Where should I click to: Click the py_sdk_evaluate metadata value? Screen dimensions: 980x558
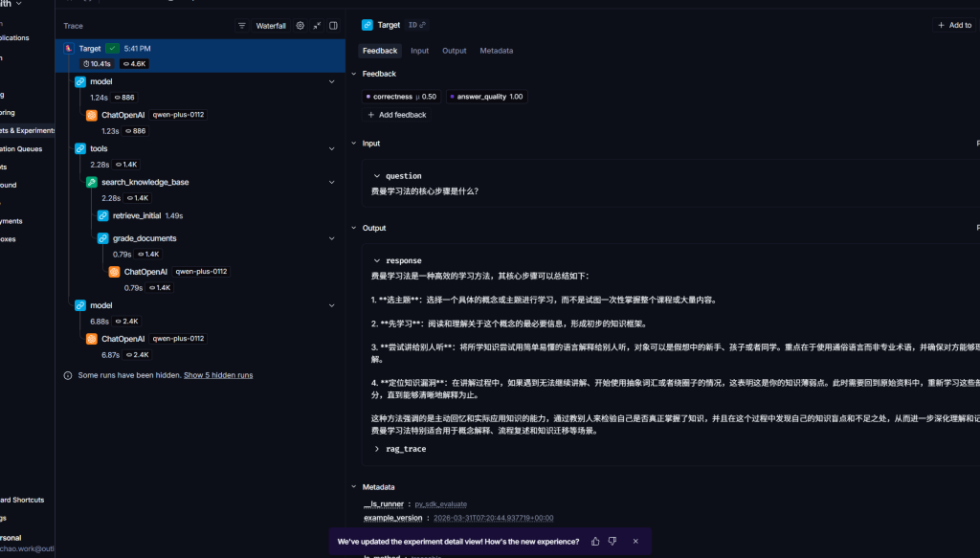[440, 504]
